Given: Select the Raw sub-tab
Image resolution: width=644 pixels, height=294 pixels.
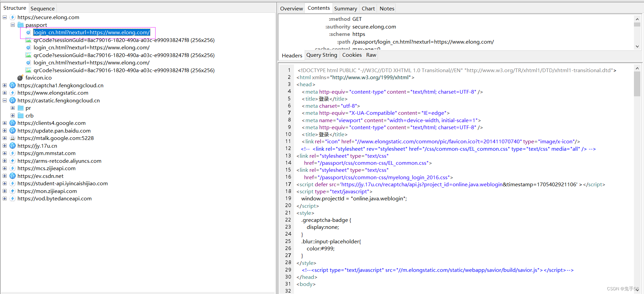Looking at the screenshot, I should 371,55.
